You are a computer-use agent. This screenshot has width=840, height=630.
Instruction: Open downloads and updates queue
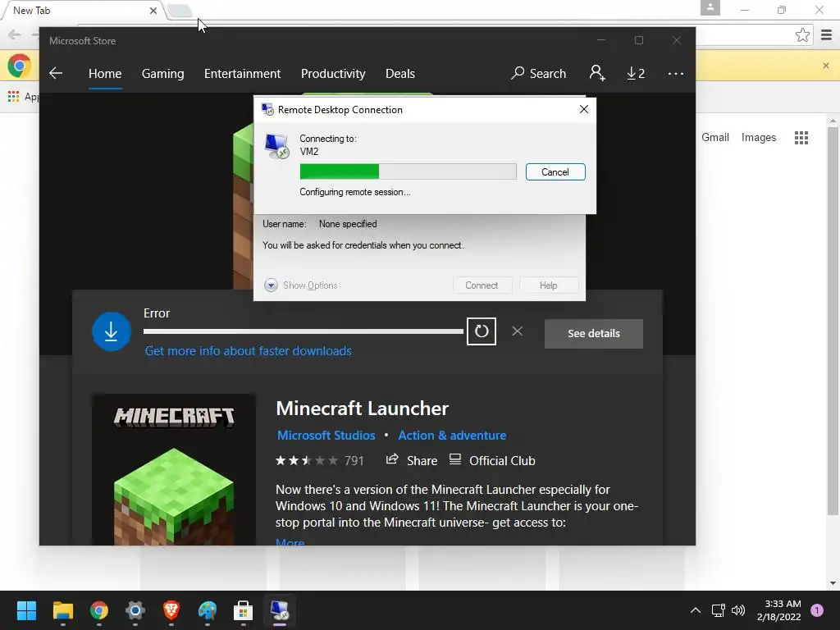click(636, 73)
